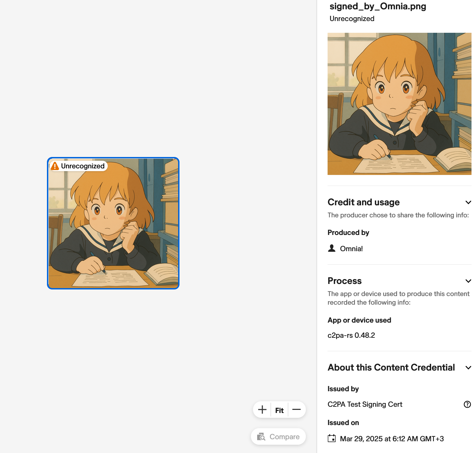
Task: Select the Unrecognized image in the canvas
Action: tap(113, 223)
